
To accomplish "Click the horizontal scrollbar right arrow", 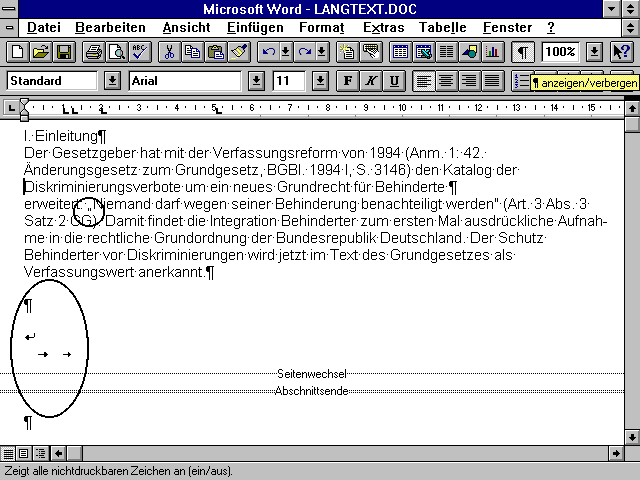I will pyautogui.click(x=616, y=453).
